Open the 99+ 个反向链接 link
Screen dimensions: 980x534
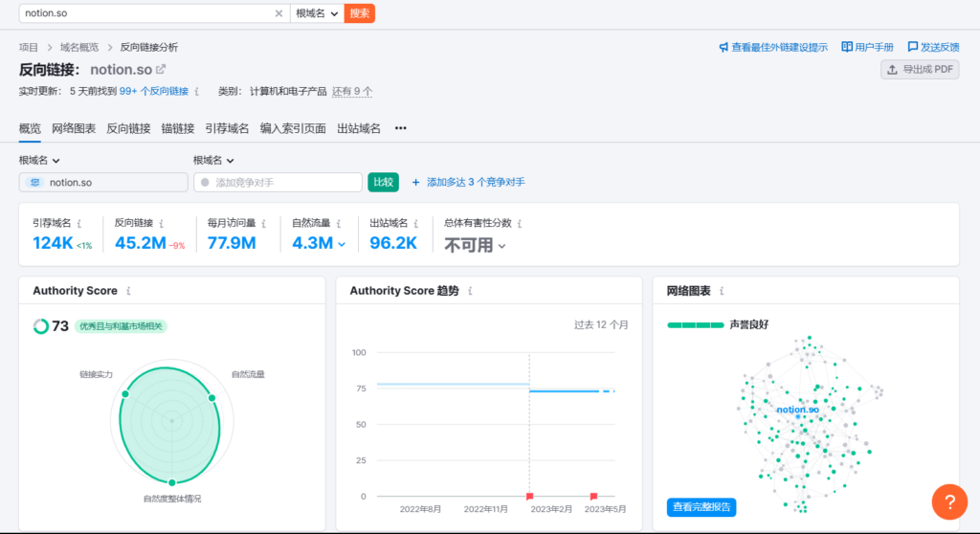click(154, 91)
